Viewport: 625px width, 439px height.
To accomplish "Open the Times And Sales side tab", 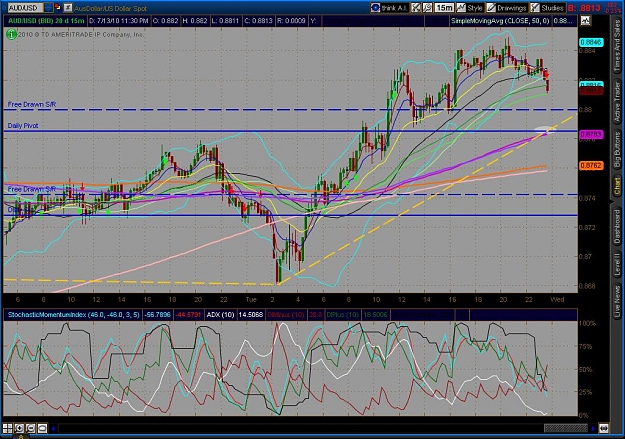I will (617, 46).
